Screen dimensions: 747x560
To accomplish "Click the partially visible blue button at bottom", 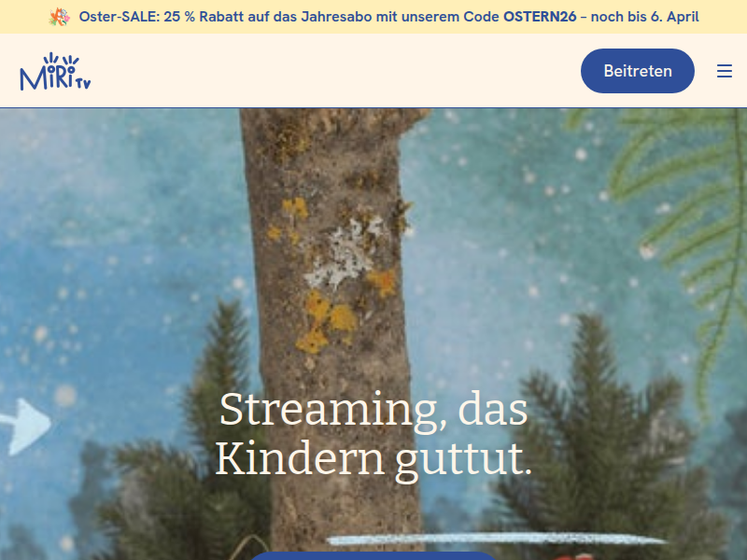I will pos(373,555).
